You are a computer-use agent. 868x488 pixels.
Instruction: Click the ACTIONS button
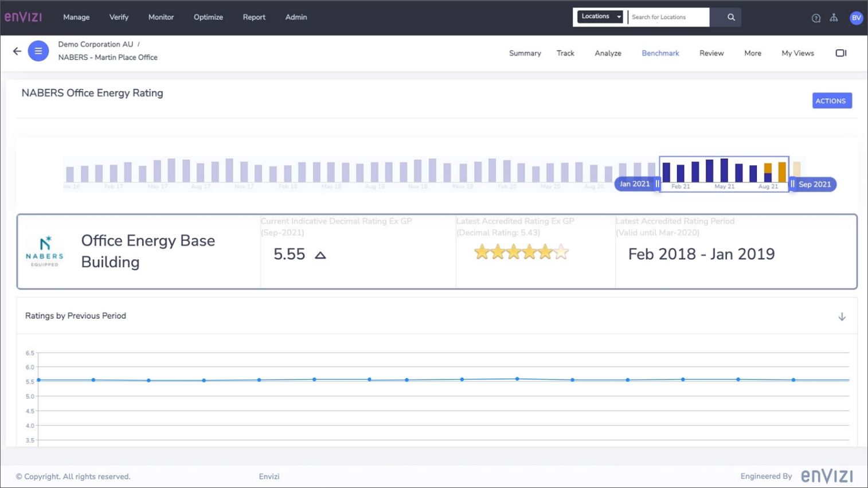831,101
